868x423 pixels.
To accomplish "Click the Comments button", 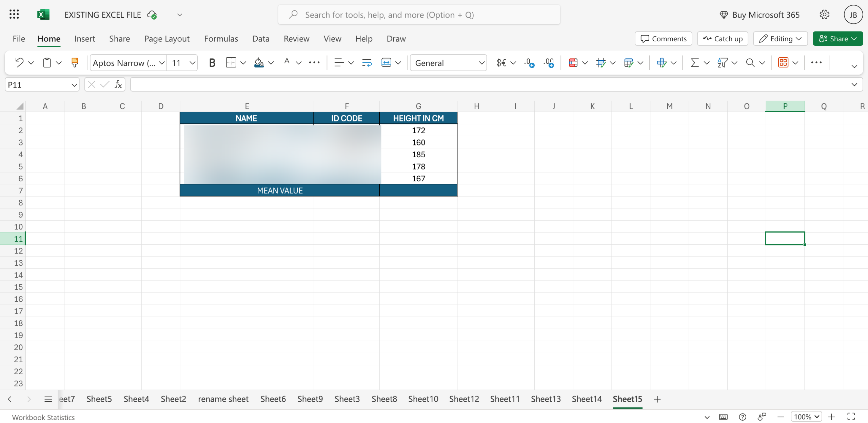I will [664, 39].
